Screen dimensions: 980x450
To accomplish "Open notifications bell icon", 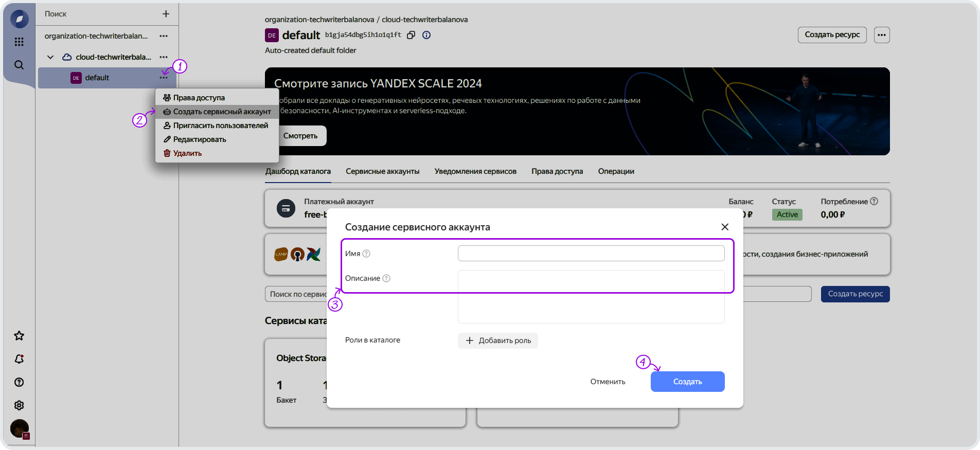I will click(19, 359).
